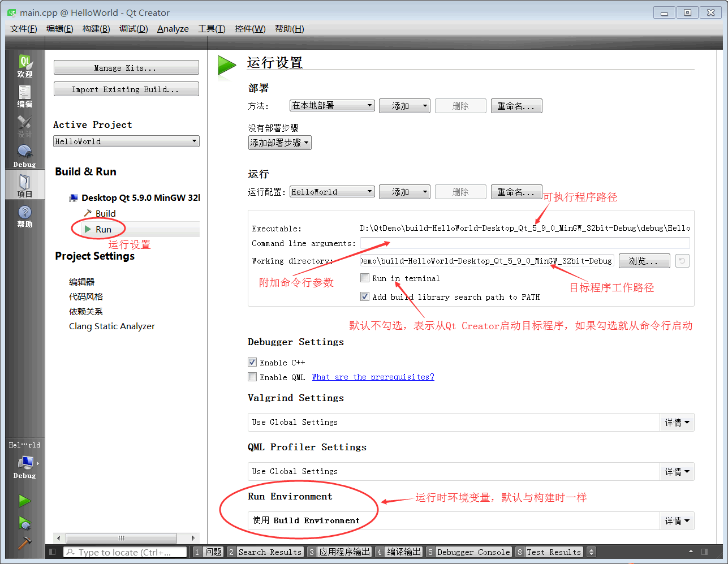Click Import Existing Build... button
The image size is (728, 564).
[126, 89]
